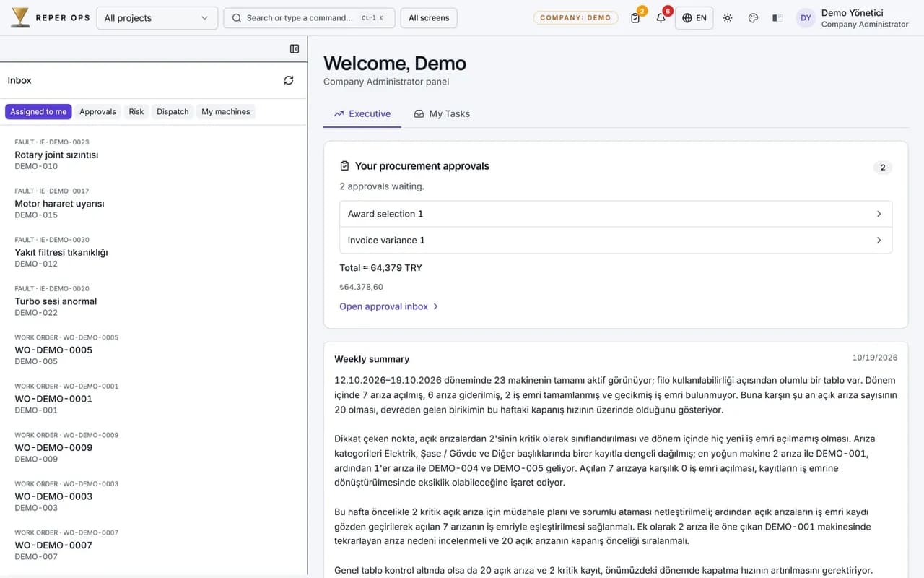The image size is (924, 578).
Task: Follow the Open approval inbox link
Action: [x=389, y=306]
